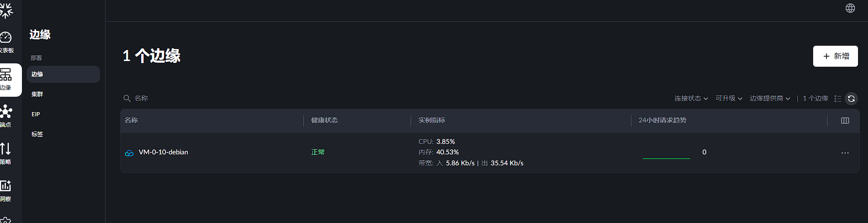Viewport: 868px width, 223px height.
Task: Open the row actions three-dot menu
Action: (845, 153)
